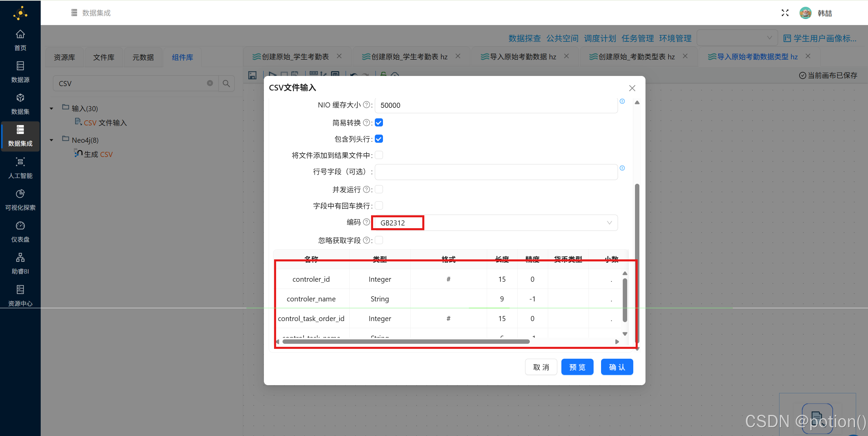Click the 确认 button
Viewport: 868px width, 436px height.
[617, 367]
